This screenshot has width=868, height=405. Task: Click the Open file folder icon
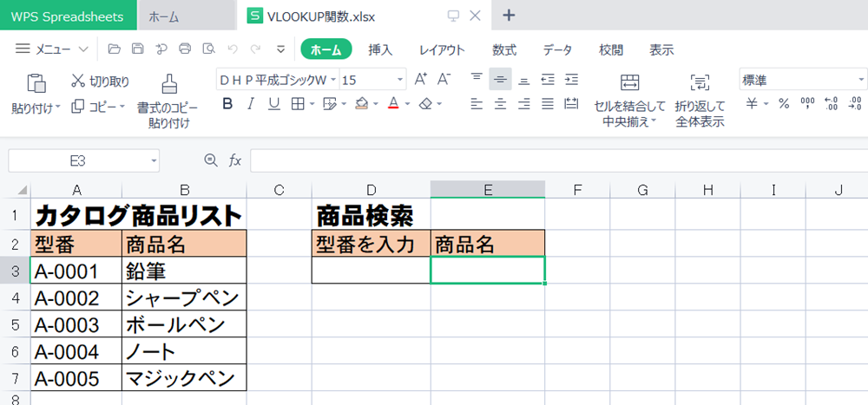[x=114, y=49]
